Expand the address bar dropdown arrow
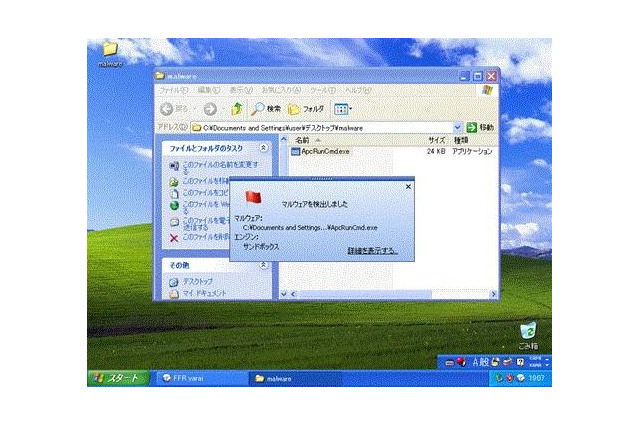This screenshot has height=426, width=640. 458,128
